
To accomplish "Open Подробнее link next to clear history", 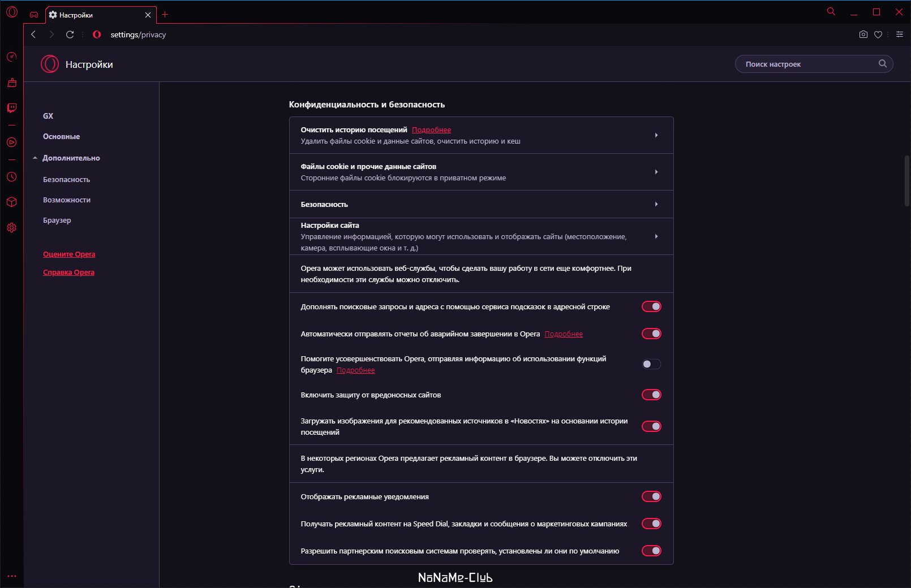I will click(431, 129).
